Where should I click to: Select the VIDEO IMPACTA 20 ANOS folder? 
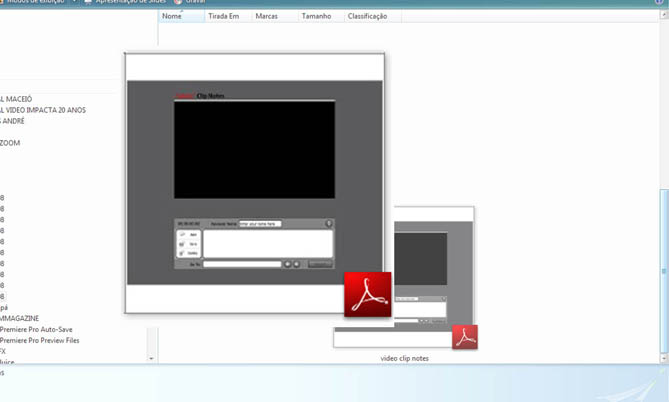[x=45, y=110]
